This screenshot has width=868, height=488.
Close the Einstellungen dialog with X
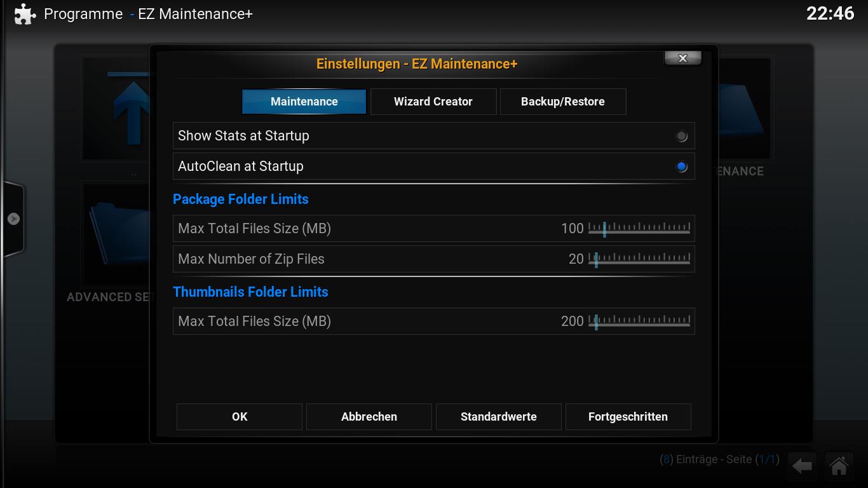pyautogui.click(x=683, y=58)
